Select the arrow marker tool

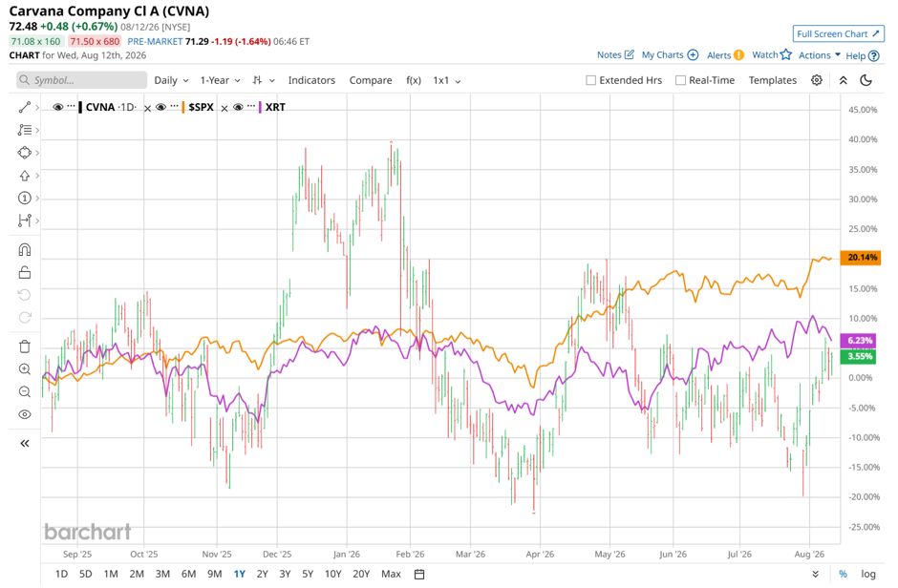click(x=24, y=176)
